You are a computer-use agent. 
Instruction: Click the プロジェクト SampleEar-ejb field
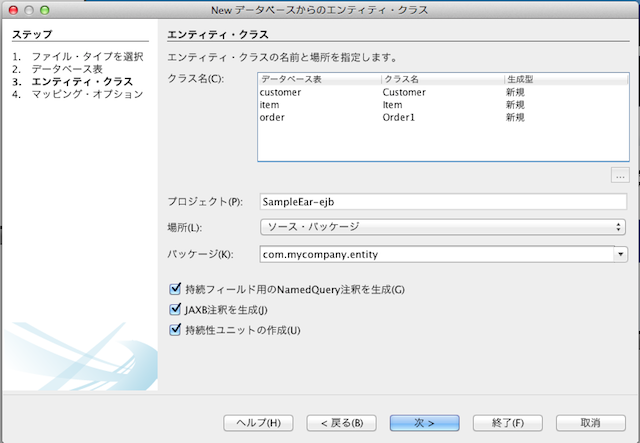click(x=442, y=201)
